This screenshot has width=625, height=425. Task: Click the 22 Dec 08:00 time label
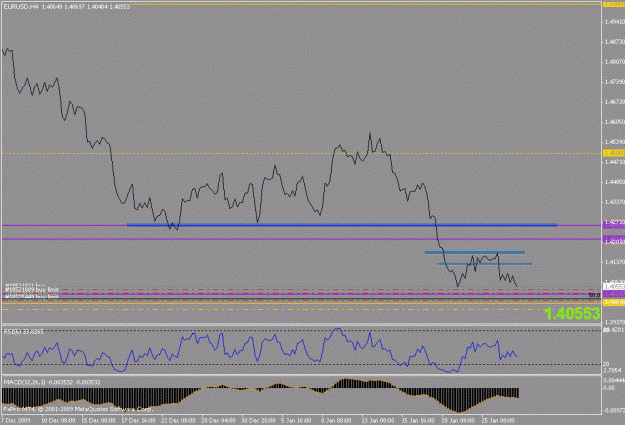(x=178, y=420)
